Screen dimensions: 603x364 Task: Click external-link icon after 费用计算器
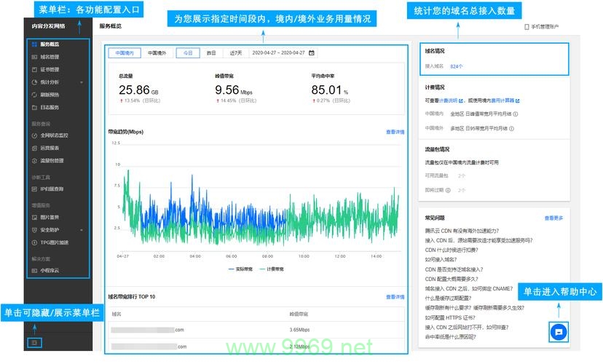pos(518,100)
